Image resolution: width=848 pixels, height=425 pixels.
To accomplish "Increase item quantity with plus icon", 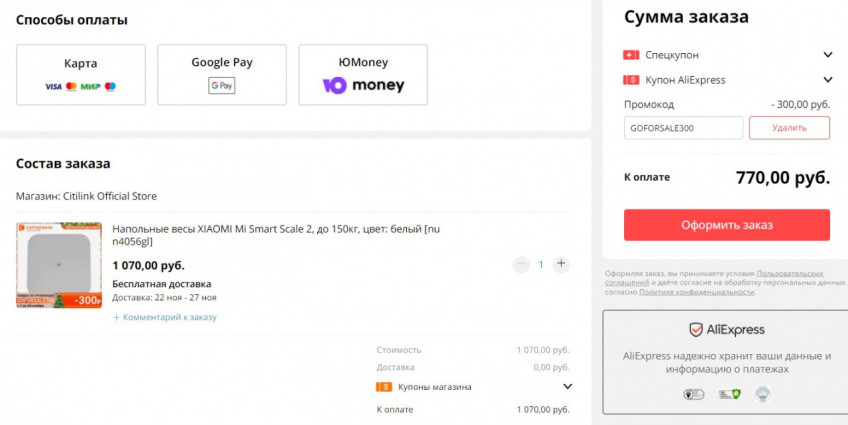I will click(x=561, y=264).
